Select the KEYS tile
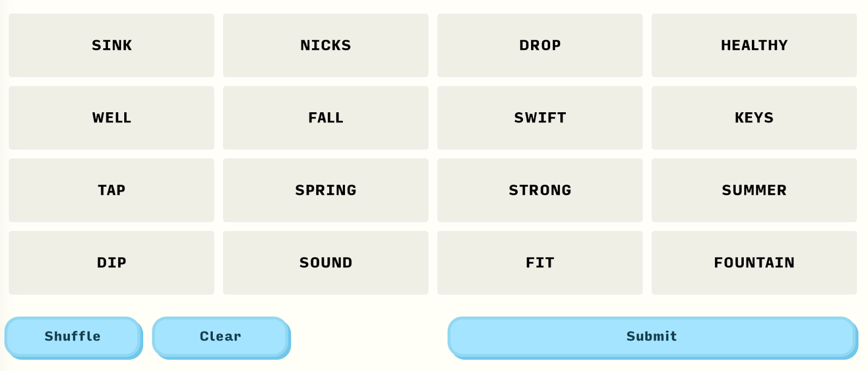This screenshot has height=371, width=868. coord(754,118)
